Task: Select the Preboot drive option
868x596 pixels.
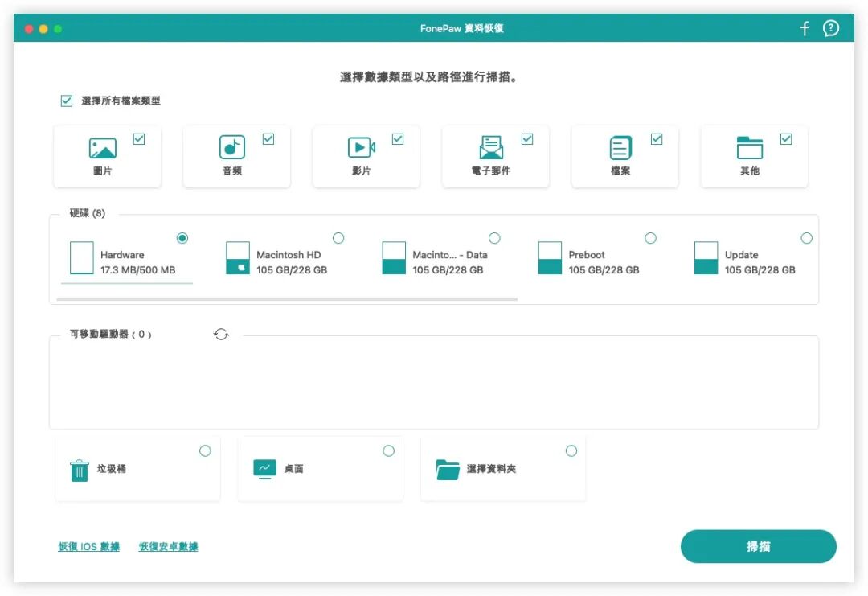Action: pyautogui.click(x=650, y=238)
